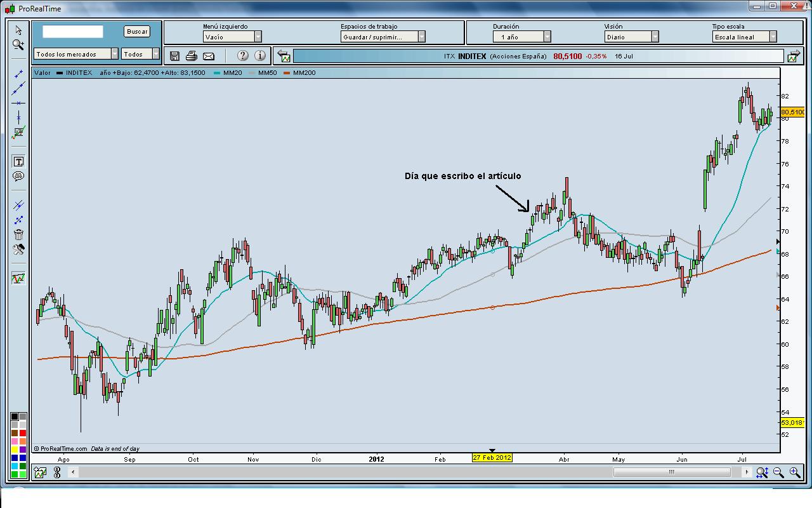Zoom out the chart horizontally
This screenshot has height=508, width=812.
[x=778, y=472]
